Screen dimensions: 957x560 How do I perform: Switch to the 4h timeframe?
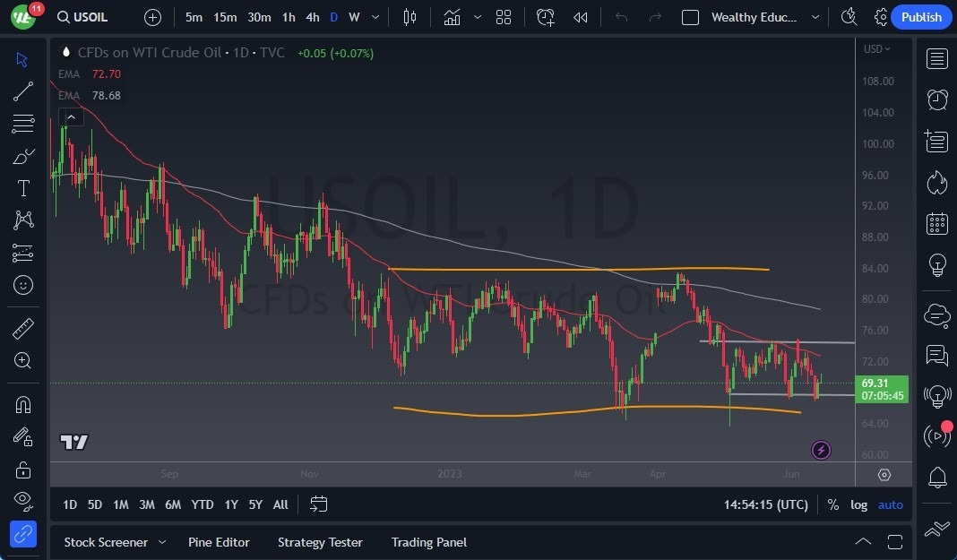point(313,17)
